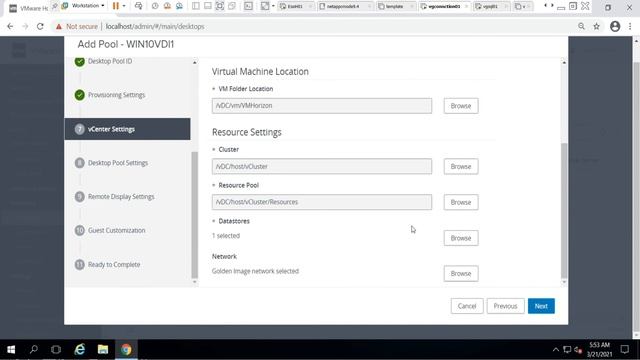Open Task View on taskbar
The width and height of the screenshot is (640, 360).
click(x=56, y=349)
